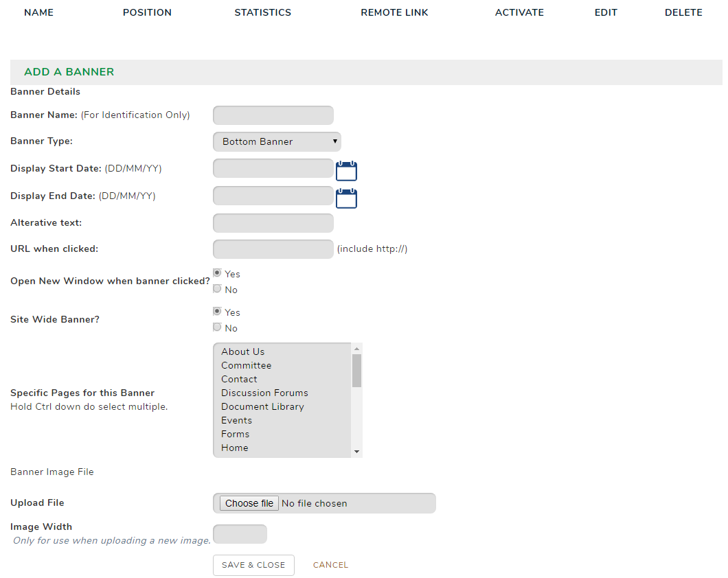This screenshot has height=578, width=728.
Task: Click the pages list scrollbar down arrow
Action: (356, 450)
